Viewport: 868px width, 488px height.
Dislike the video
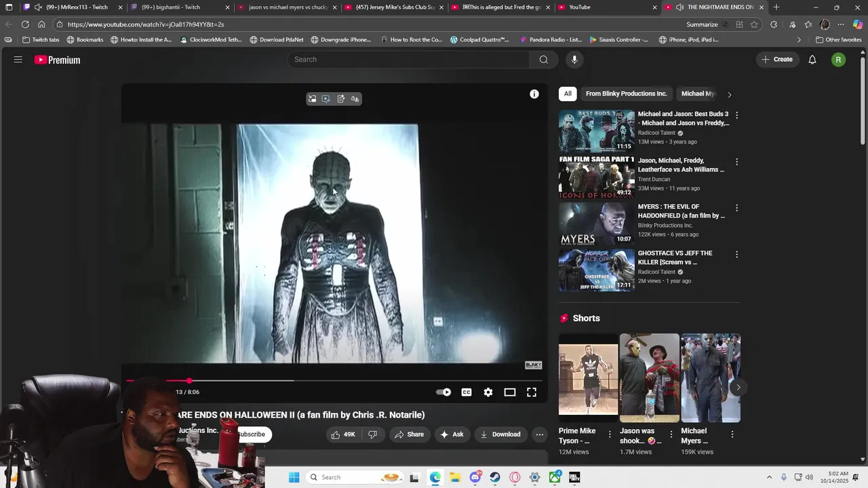pos(372,434)
